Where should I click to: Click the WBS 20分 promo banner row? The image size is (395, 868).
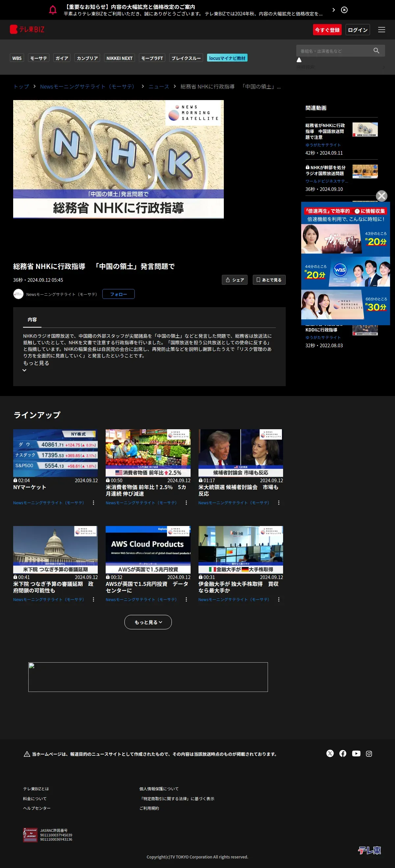tap(345, 272)
